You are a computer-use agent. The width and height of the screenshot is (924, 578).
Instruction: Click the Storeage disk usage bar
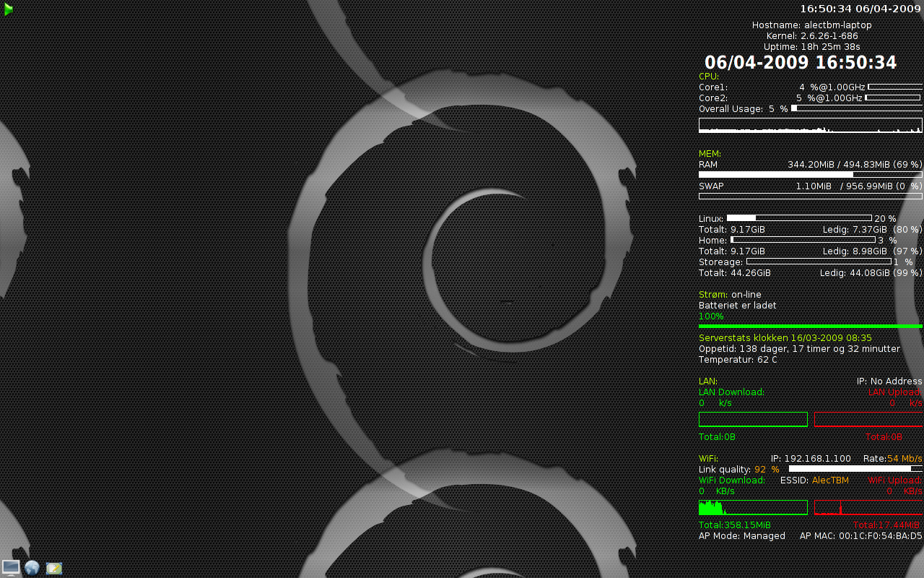click(x=819, y=261)
